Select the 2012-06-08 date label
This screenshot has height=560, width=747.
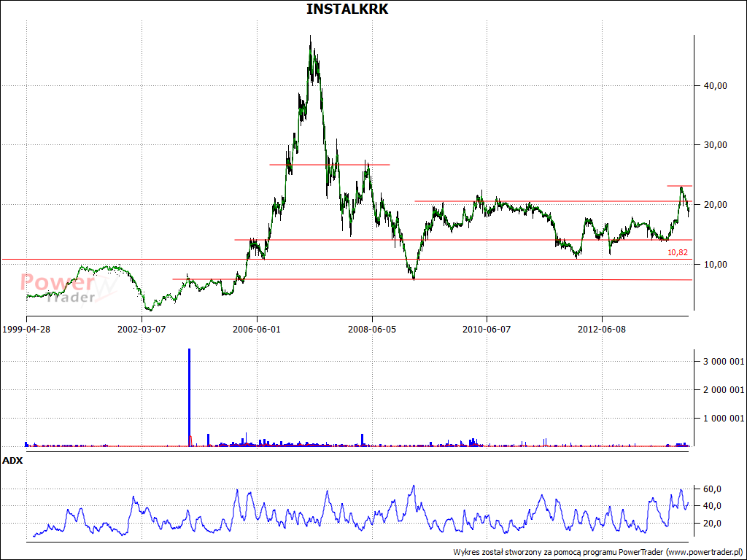[x=602, y=329]
